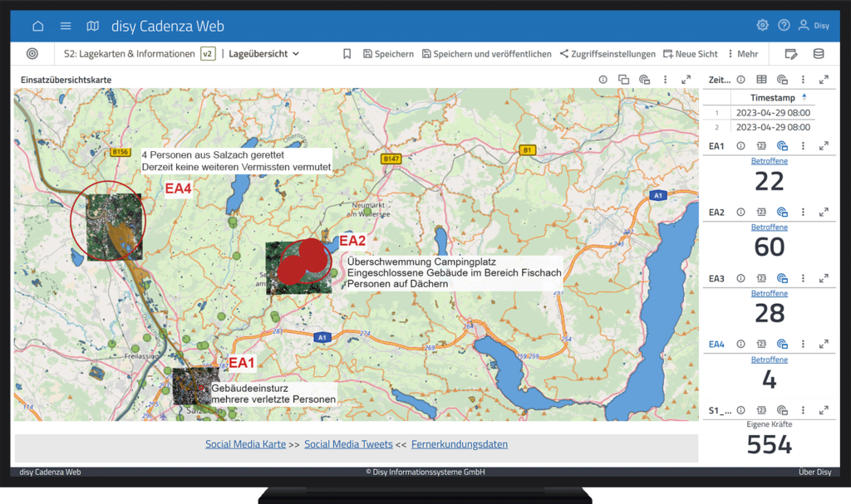This screenshot has height=504, width=851.
Task: Toggle filter link on the Zeit panel
Action: click(782, 79)
